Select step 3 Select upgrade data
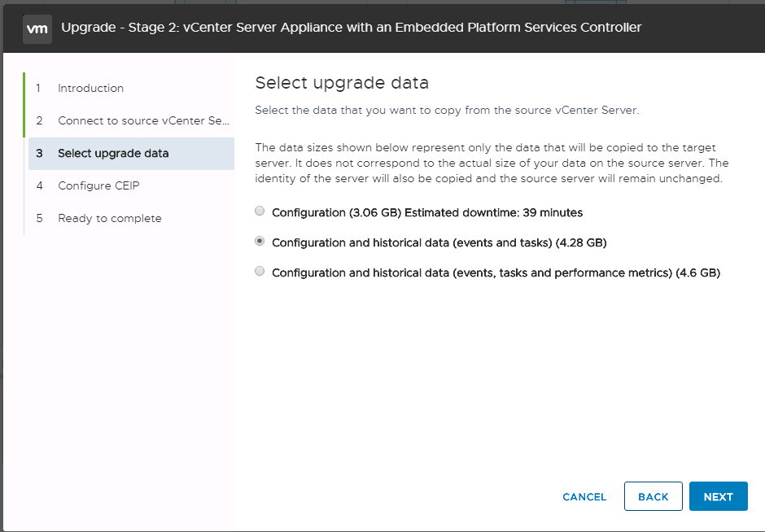 coord(131,154)
